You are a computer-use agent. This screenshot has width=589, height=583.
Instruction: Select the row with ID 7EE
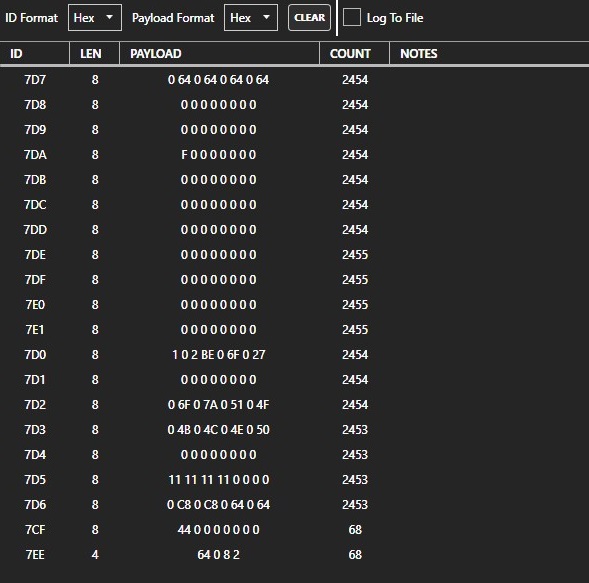[x=294, y=554]
